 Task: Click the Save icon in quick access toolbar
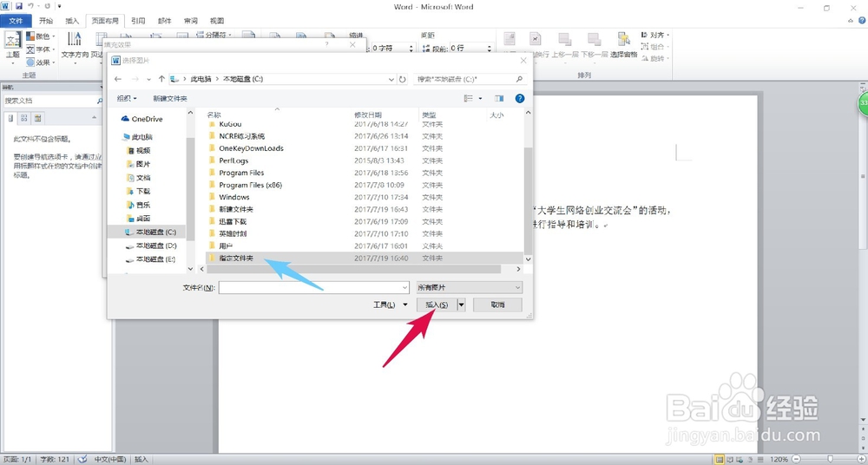(x=18, y=6)
